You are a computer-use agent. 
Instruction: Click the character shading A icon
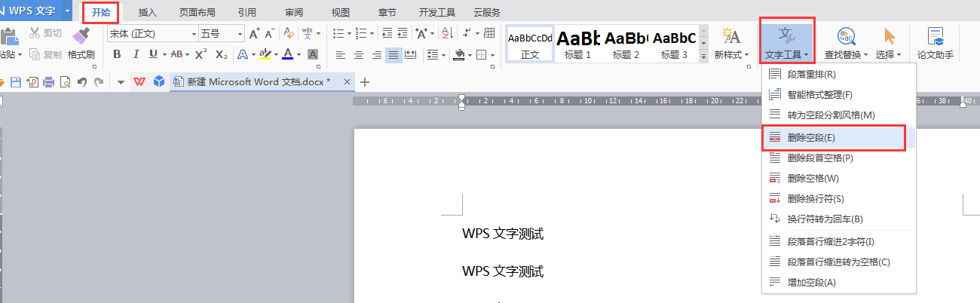[313, 54]
